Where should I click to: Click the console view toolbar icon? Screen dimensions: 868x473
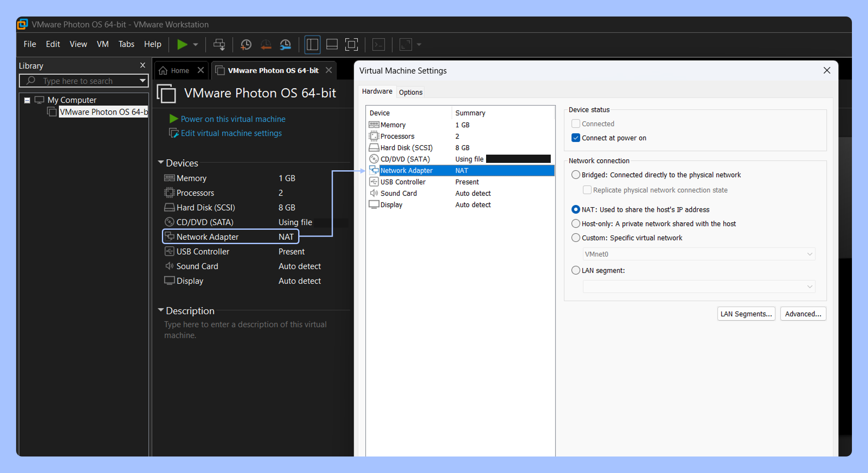379,44
